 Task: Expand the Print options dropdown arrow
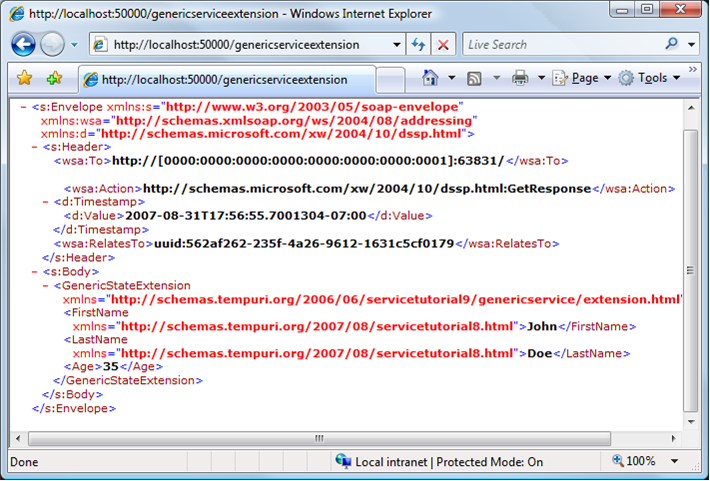pyautogui.click(x=541, y=78)
